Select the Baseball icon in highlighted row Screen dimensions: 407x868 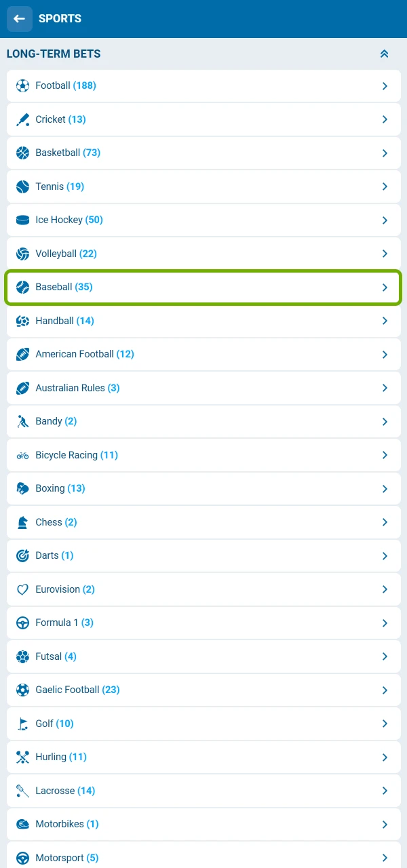point(22,287)
